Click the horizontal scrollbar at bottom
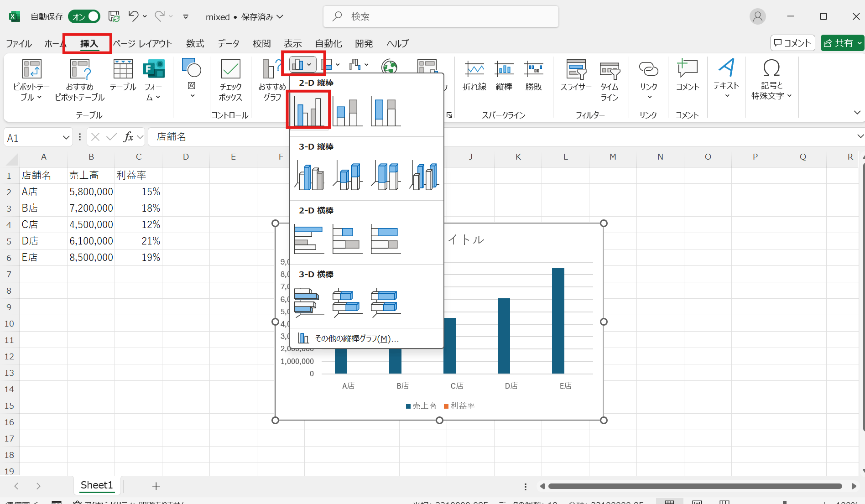Image resolution: width=865 pixels, height=504 pixels. click(694, 486)
